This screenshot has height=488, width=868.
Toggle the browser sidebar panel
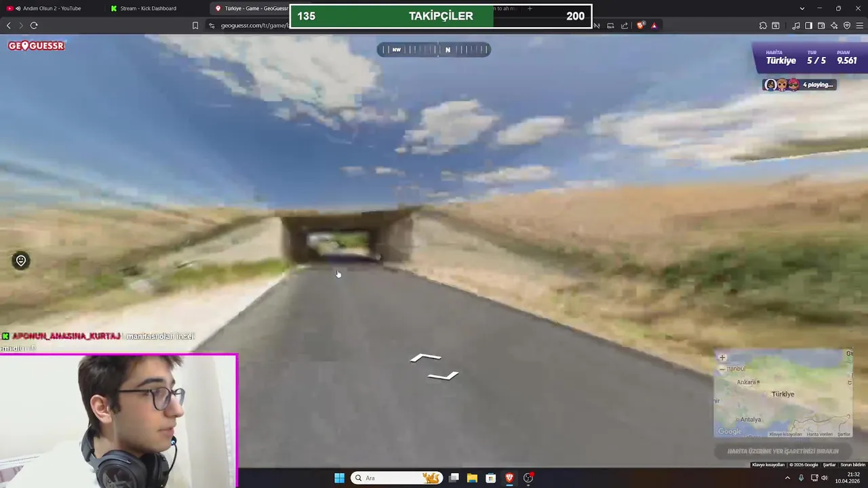[808, 26]
